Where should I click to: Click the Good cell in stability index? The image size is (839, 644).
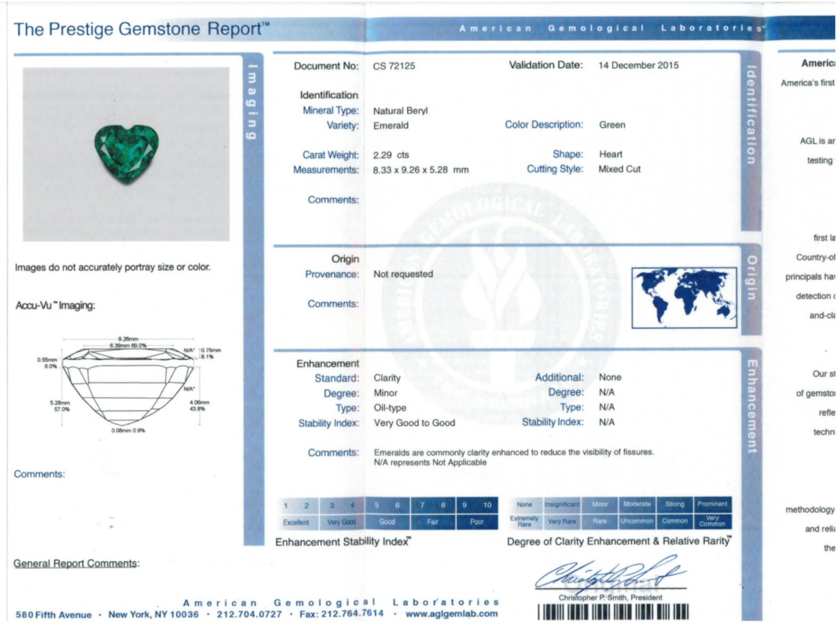[x=388, y=522]
